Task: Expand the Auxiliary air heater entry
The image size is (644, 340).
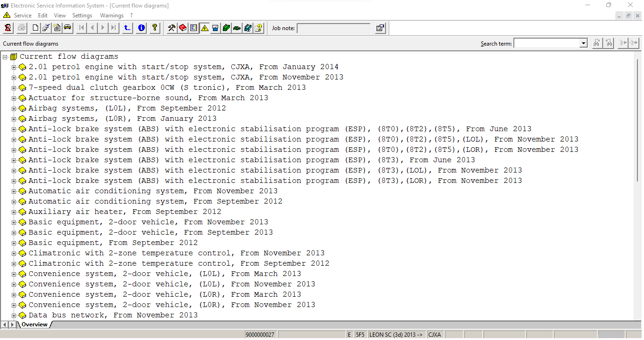Action: point(14,212)
